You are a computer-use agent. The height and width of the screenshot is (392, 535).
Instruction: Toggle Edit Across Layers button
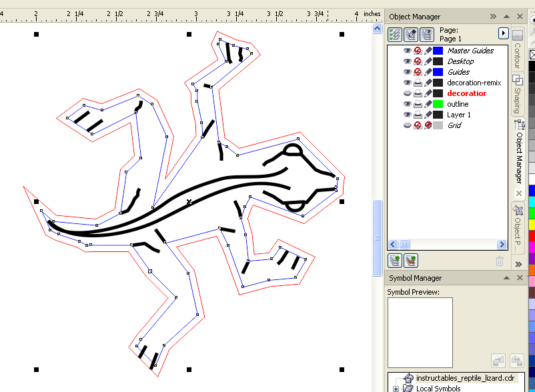click(x=411, y=34)
